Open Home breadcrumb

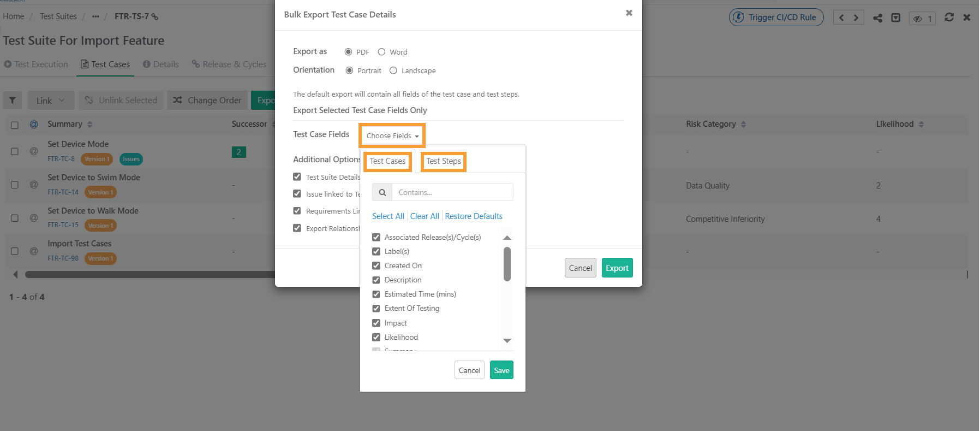tap(14, 16)
